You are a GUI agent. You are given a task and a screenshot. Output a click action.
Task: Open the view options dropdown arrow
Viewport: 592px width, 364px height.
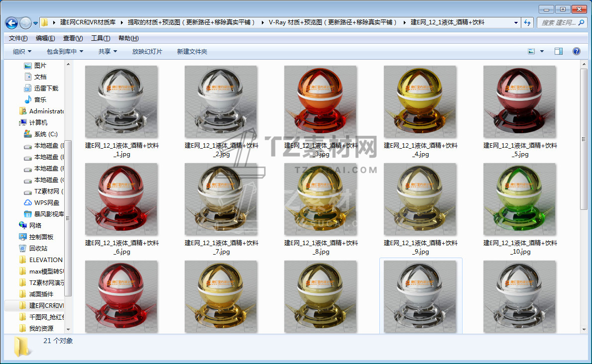click(x=542, y=51)
